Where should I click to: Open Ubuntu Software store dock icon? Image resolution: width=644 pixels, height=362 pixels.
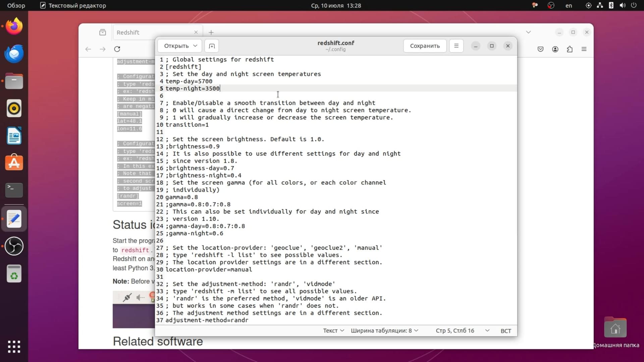coord(14,163)
